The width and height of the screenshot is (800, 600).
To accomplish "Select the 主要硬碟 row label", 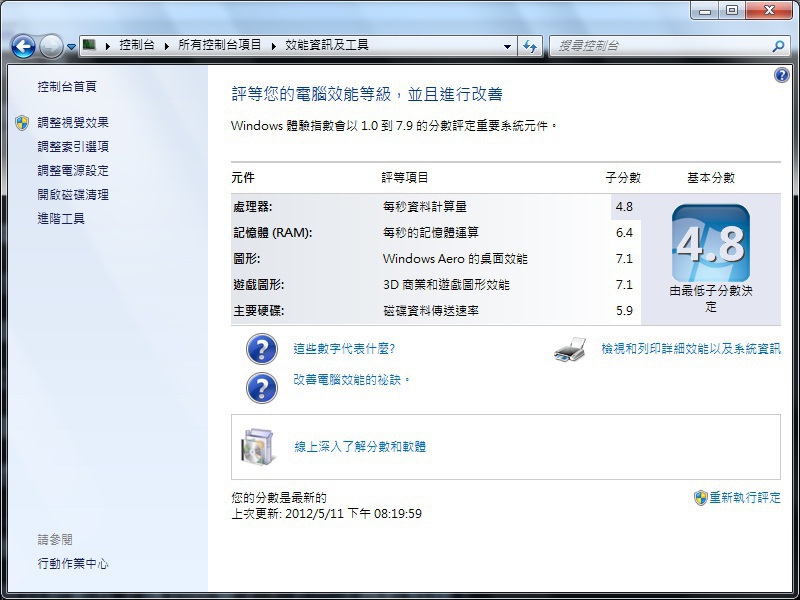I will [x=259, y=311].
